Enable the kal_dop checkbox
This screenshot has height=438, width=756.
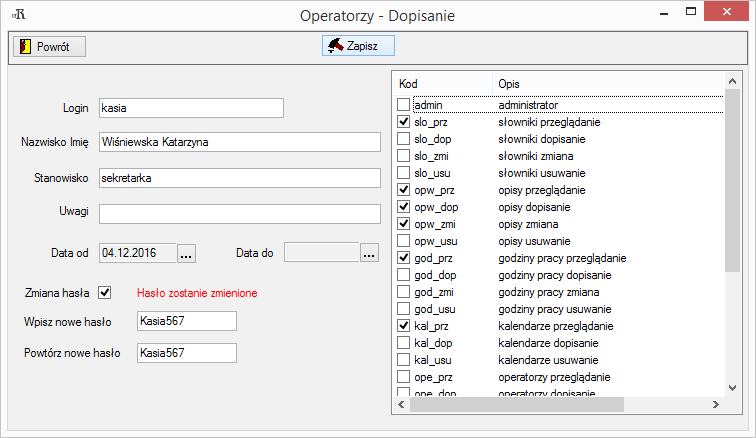(x=404, y=343)
